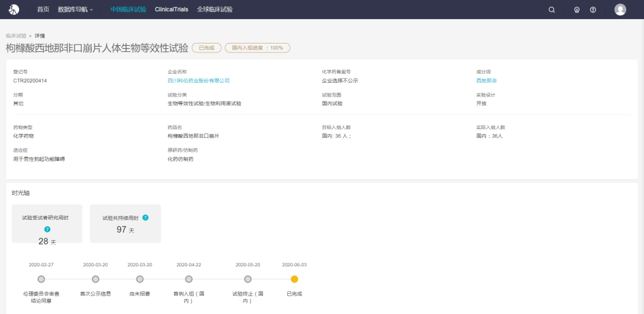Image resolution: width=644 pixels, height=314 pixels.
Task: Go to the 首页 menu item
Action: coord(43,10)
